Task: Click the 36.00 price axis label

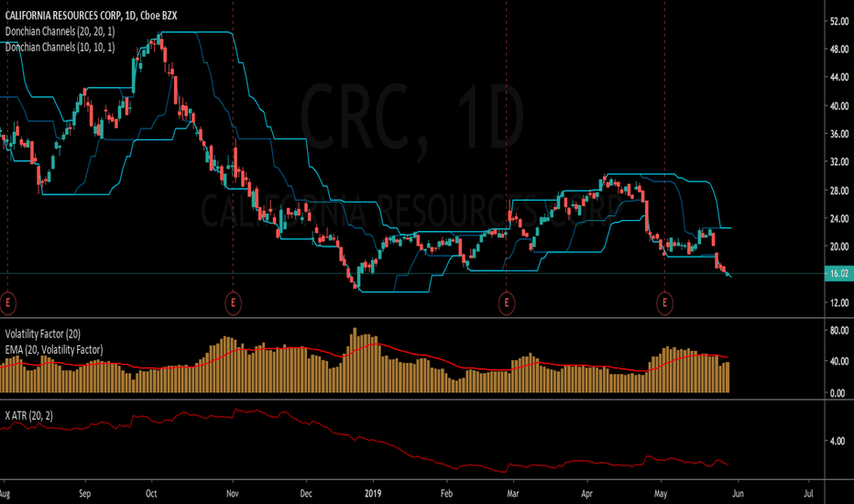Action: [x=839, y=134]
